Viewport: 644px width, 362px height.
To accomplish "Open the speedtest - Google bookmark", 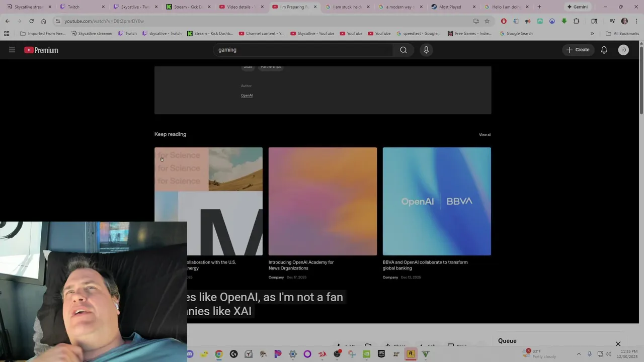I will (418, 34).
